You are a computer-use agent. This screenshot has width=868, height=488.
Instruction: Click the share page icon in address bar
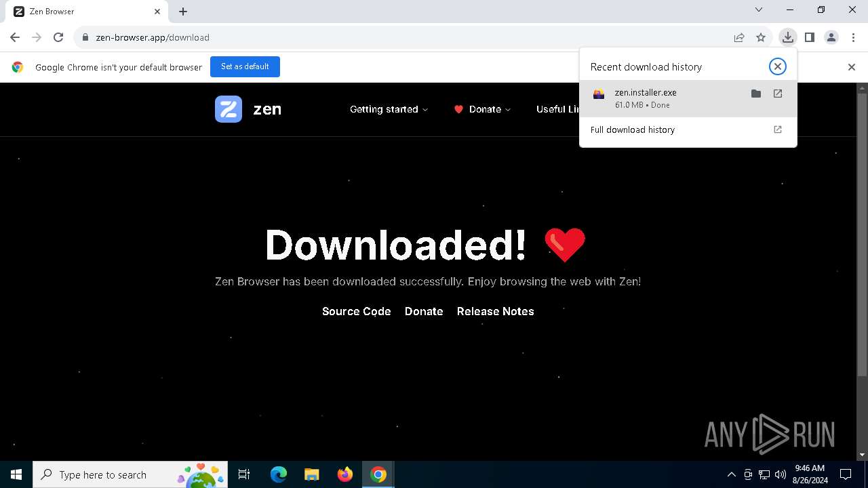point(739,37)
